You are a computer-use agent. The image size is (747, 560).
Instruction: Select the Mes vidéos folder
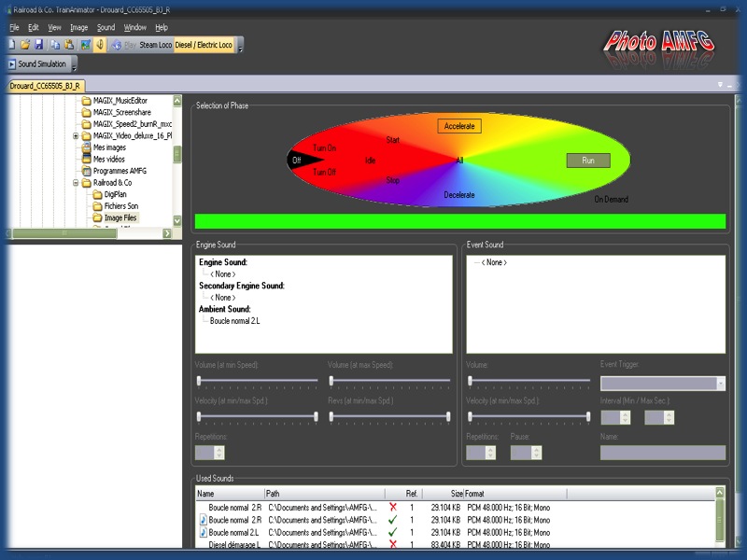(x=109, y=159)
